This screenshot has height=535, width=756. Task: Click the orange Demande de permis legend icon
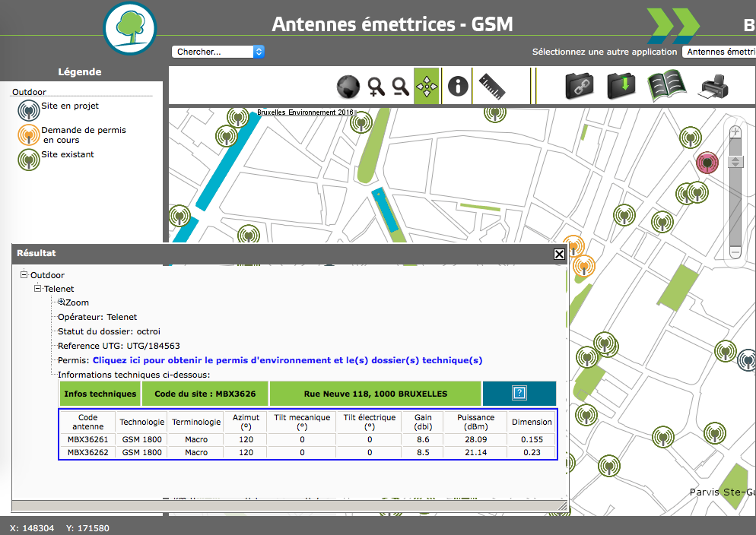[29, 135]
